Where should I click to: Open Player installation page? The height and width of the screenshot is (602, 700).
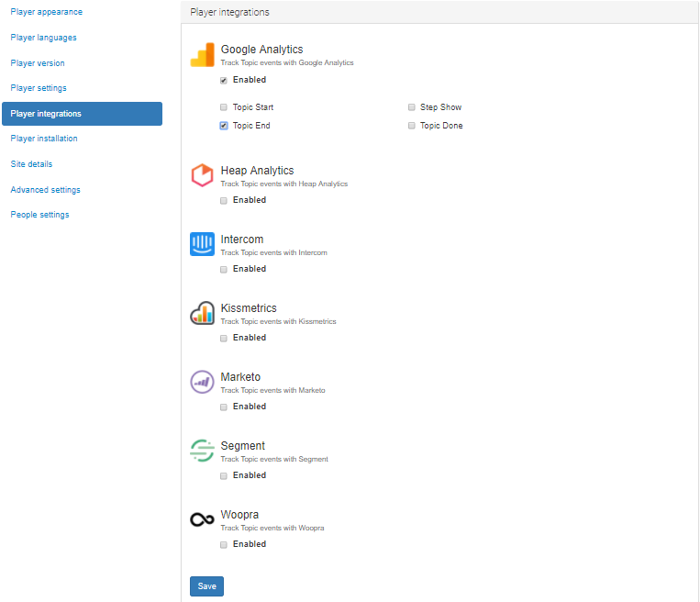pyautogui.click(x=44, y=139)
